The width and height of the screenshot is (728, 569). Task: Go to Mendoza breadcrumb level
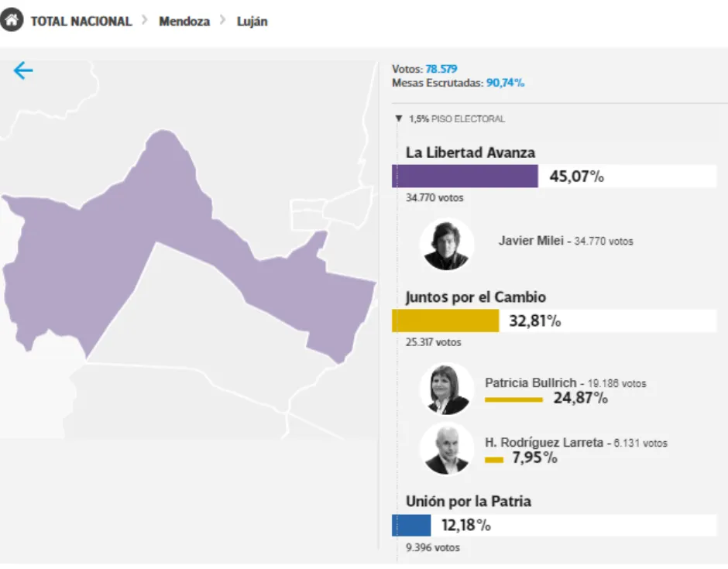184,22
